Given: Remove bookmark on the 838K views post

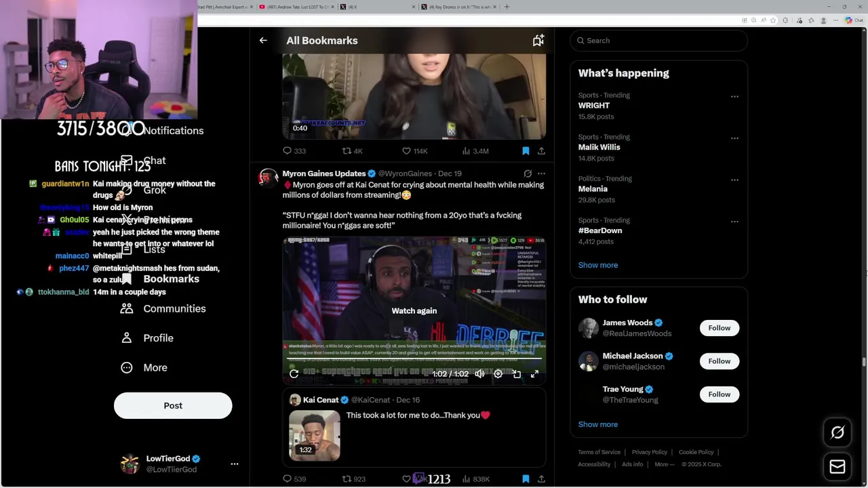Looking at the screenshot, I should (526, 479).
